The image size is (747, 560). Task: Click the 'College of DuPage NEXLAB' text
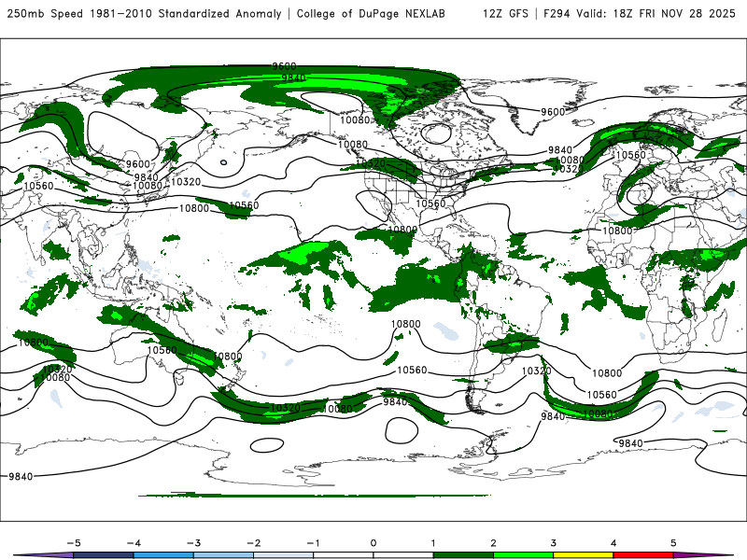[371, 13]
